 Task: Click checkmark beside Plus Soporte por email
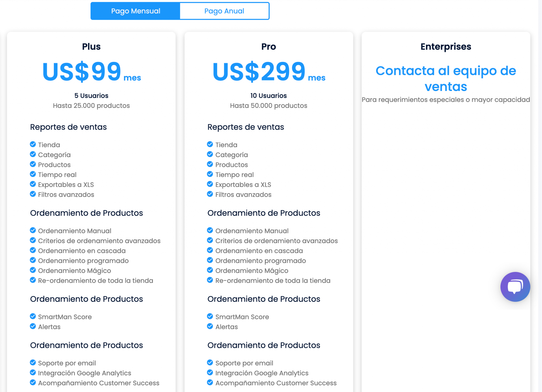point(33,363)
